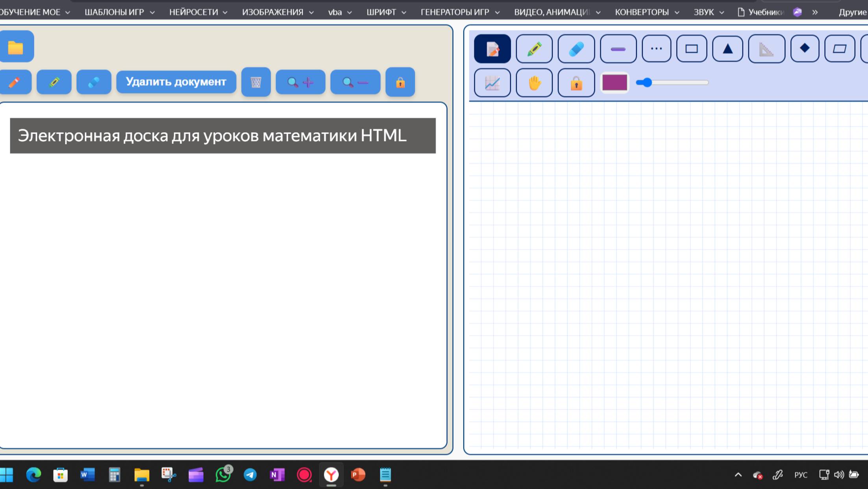This screenshot has width=868, height=489.
Task: Open the yellow folder file button
Action: pos(16,47)
